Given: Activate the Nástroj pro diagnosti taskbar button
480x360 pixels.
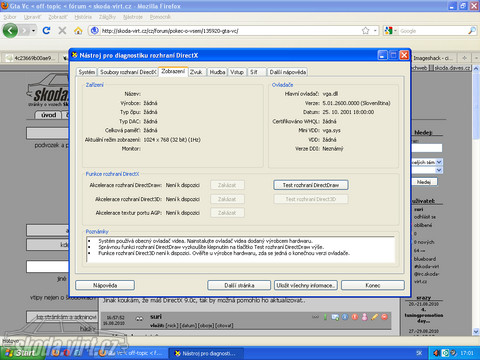Looking at the screenshot, I should [x=207, y=353].
